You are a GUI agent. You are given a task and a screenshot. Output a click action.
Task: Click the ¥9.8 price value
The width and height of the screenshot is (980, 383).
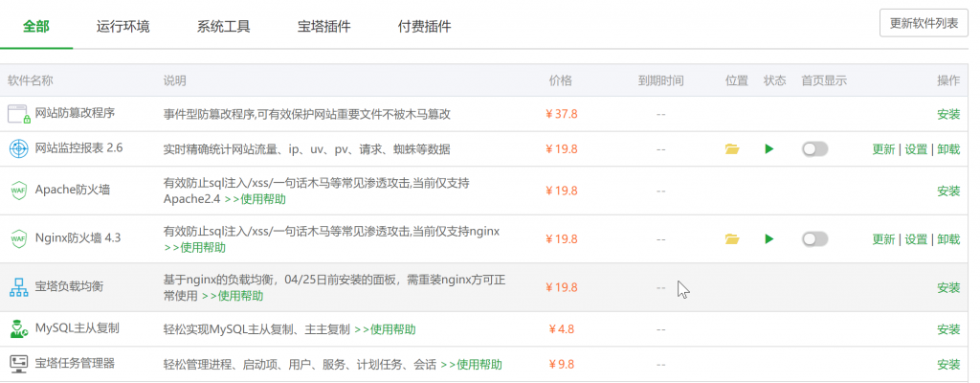click(x=561, y=365)
